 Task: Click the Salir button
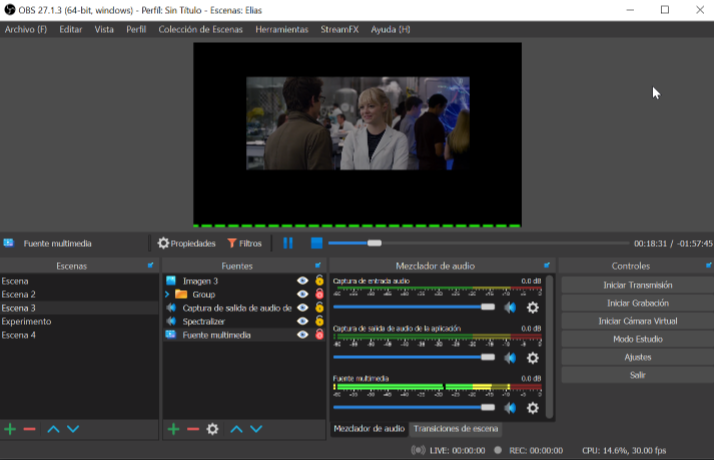[638, 375]
